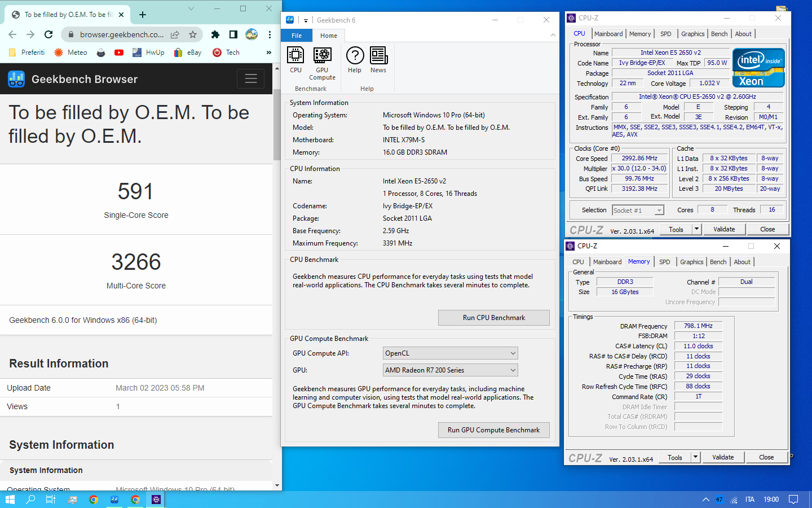This screenshot has width=812, height=508.
Task: Click Close button in lower CPU-Z window
Action: point(766,457)
